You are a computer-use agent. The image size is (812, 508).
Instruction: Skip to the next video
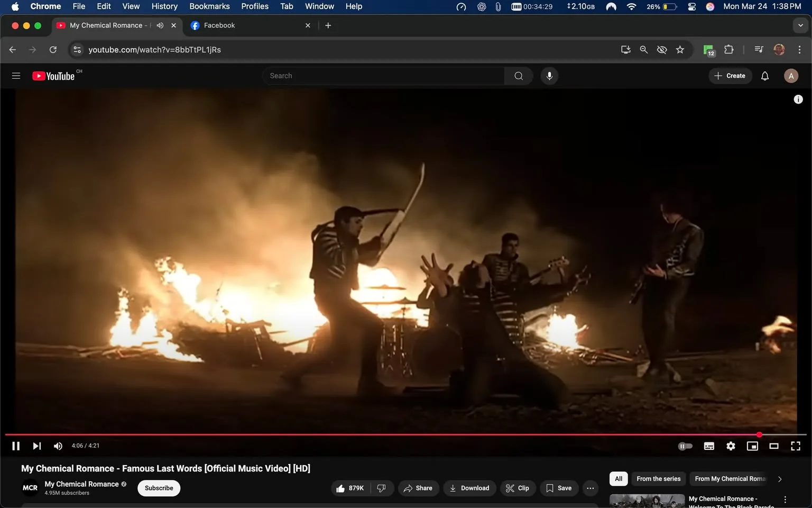[x=36, y=446]
